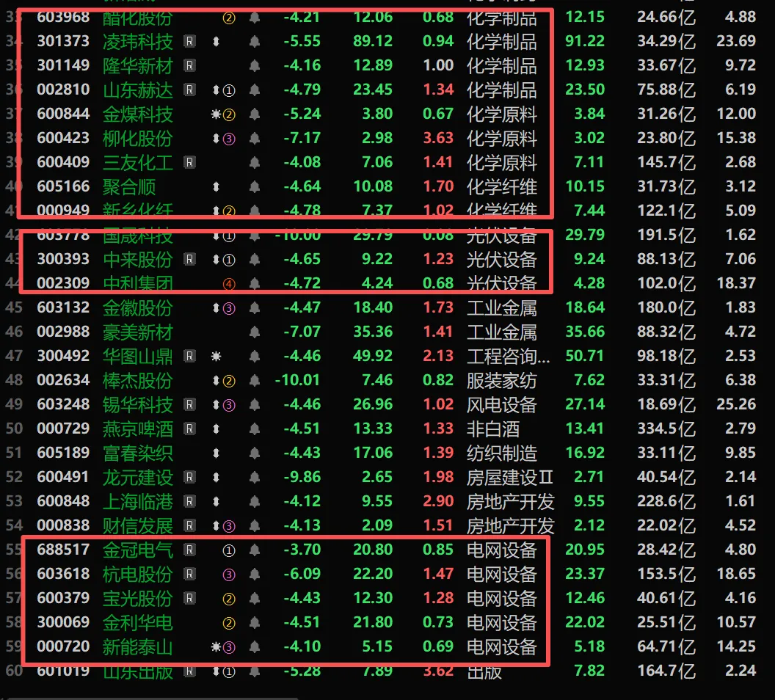Click the bell icon for 宝光股份

[x=255, y=598]
